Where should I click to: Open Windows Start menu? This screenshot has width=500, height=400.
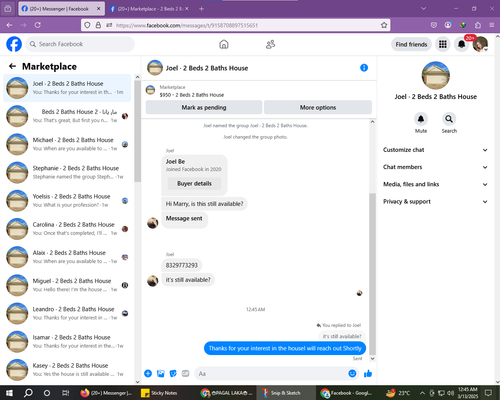tap(9, 393)
